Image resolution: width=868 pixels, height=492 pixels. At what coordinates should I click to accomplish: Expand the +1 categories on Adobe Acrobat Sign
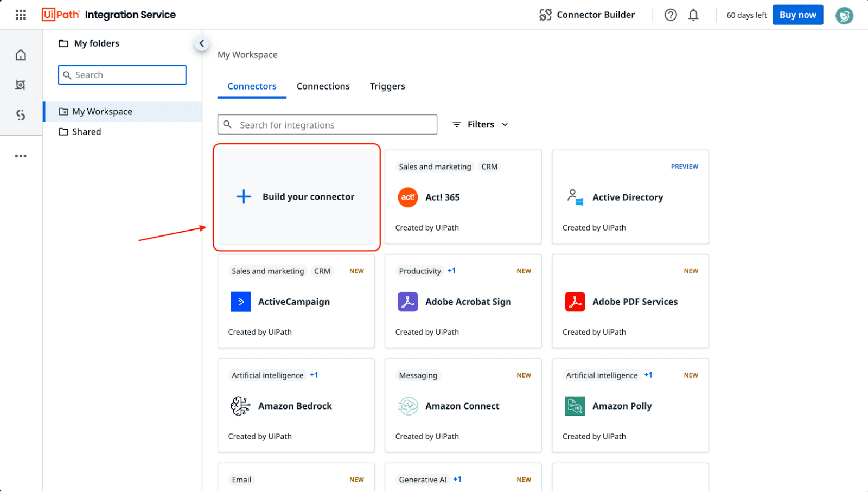(451, 271)
